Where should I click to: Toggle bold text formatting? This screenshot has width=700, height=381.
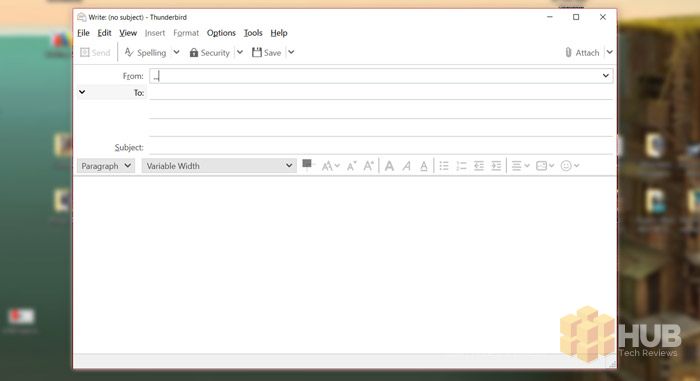[x=389, y=166]
